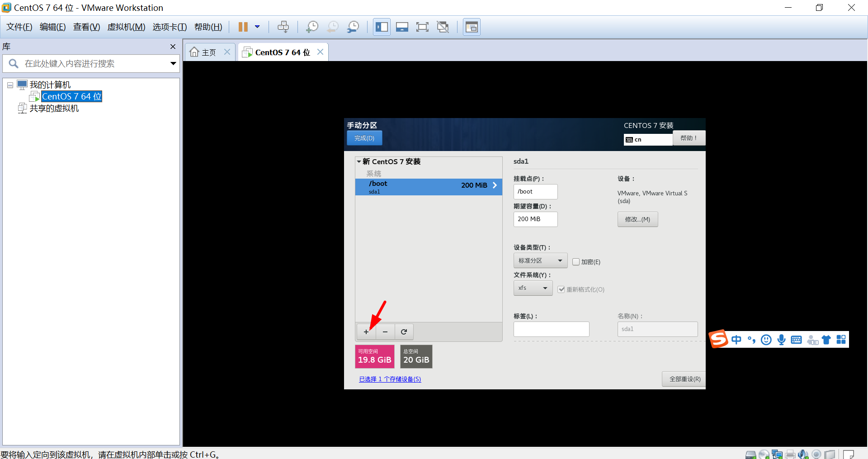Toggle the 重新格式化(O) checkbox
Image resolution: width=868 pixels, height=459 pixels.
pyautogui.click(x=561, y=289)
